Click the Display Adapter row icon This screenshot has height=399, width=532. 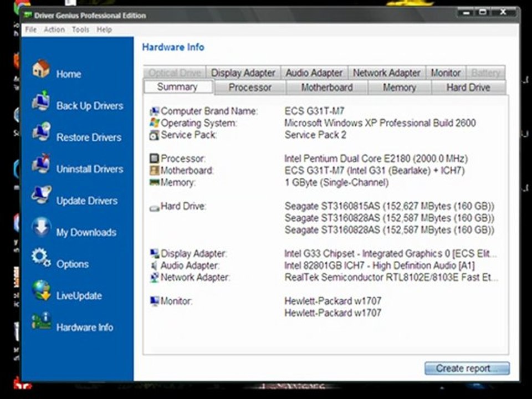click(x=155, y=253)
